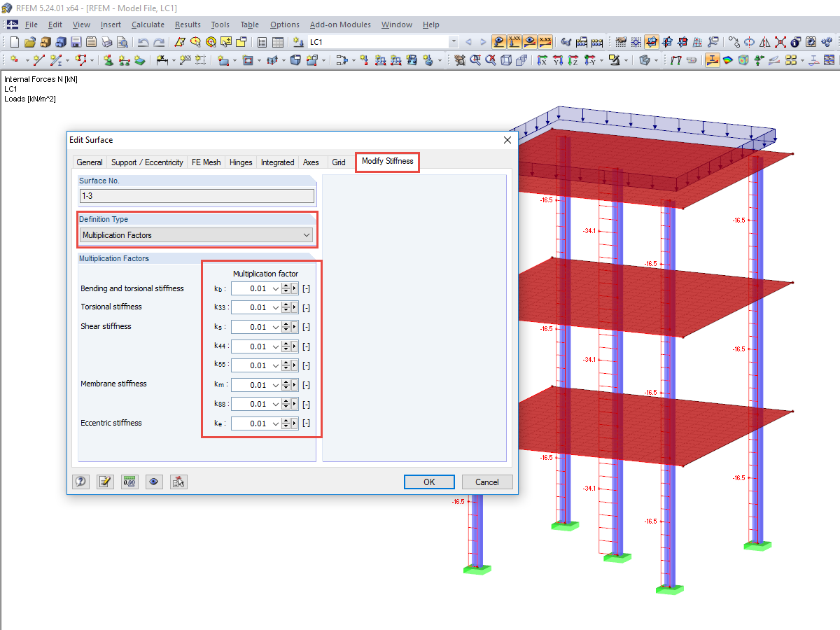Expand the km membrane factor dropdown

276,385
